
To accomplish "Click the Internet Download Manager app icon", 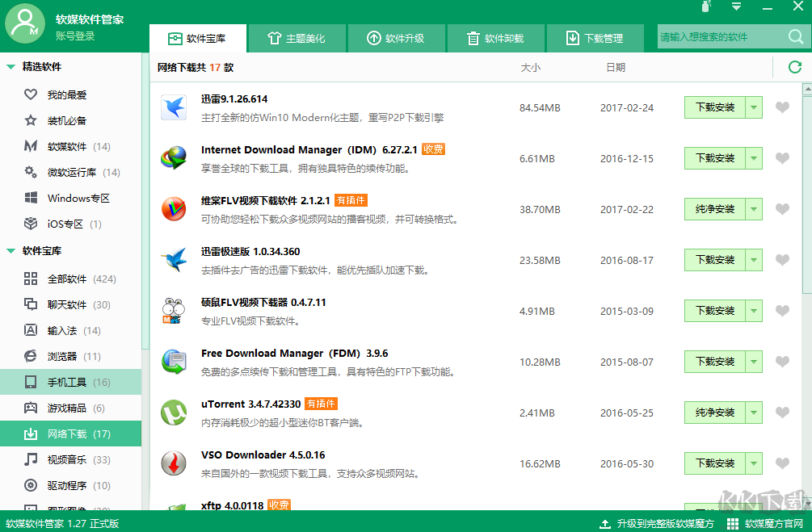I will coord(174,158).
